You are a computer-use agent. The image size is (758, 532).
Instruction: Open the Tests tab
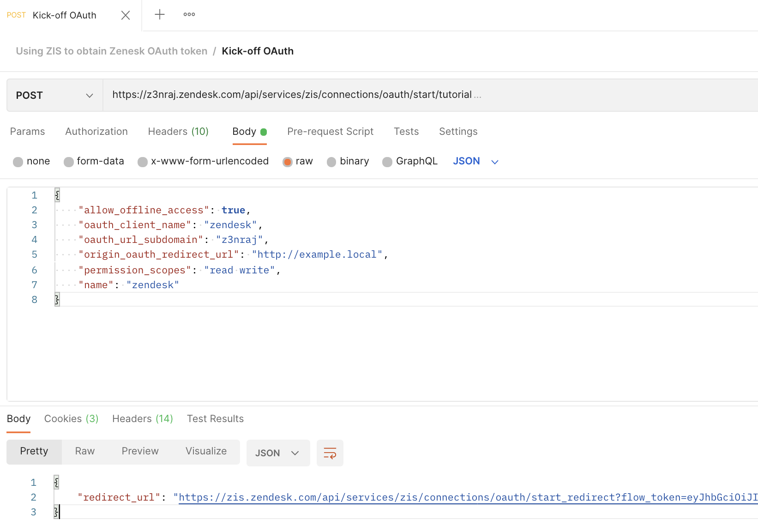pos(406,132)
